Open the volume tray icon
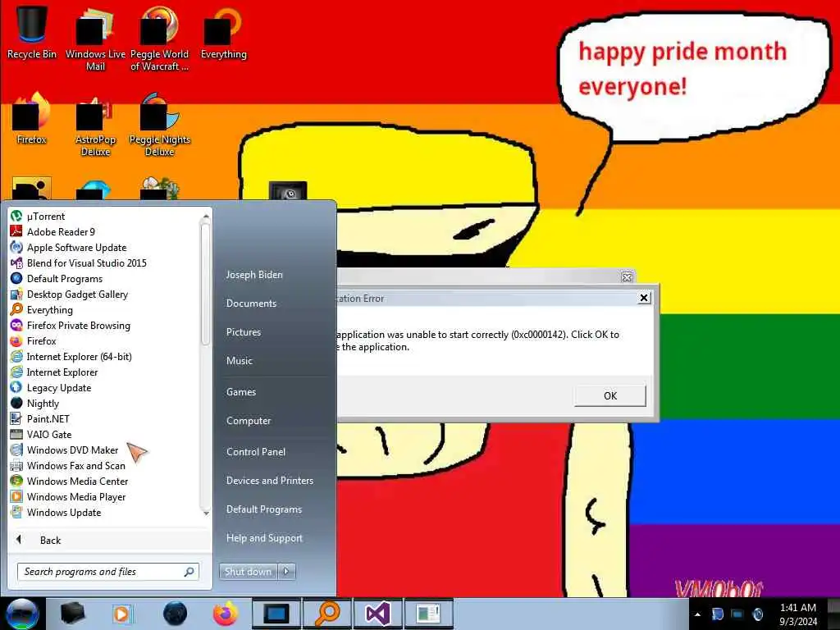This screenshot has height=630, width=840. 757,614
